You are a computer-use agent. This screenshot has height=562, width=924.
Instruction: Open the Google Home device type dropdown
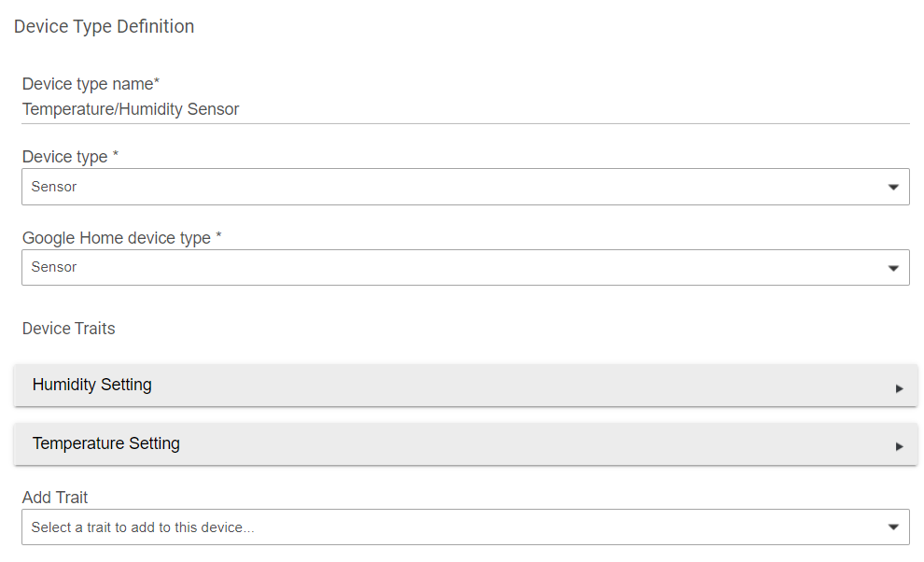pos(465,267)
